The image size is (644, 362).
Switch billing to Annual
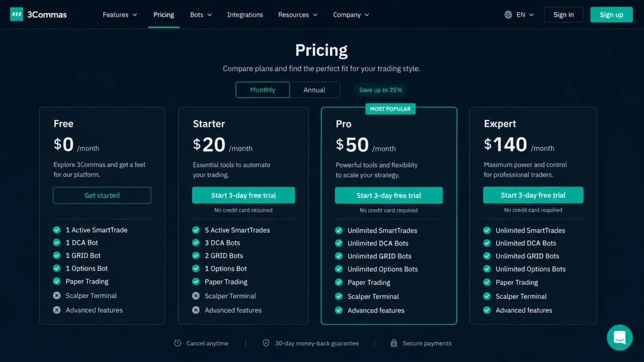[x=314, y=89]
